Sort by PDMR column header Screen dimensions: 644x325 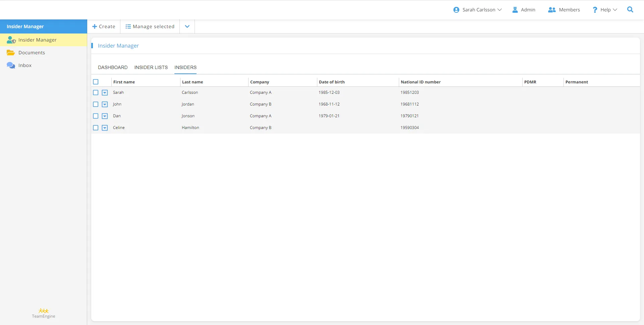530,82
